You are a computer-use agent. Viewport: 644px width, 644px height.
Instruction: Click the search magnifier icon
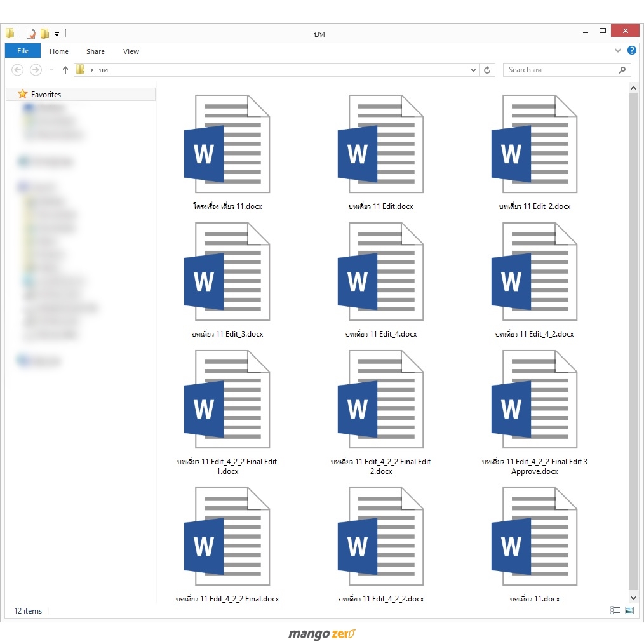[622, 70]
